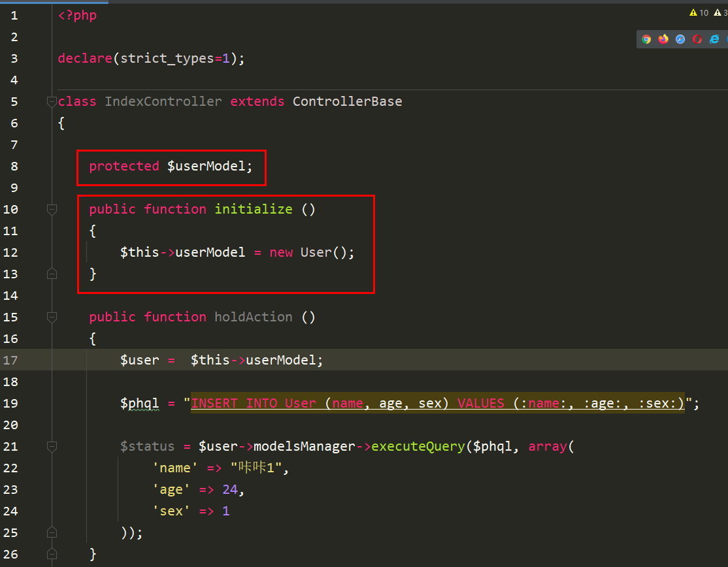The image size is (728, 567).
Task: Click '$this' on line 12
Action: pos(140,252)
